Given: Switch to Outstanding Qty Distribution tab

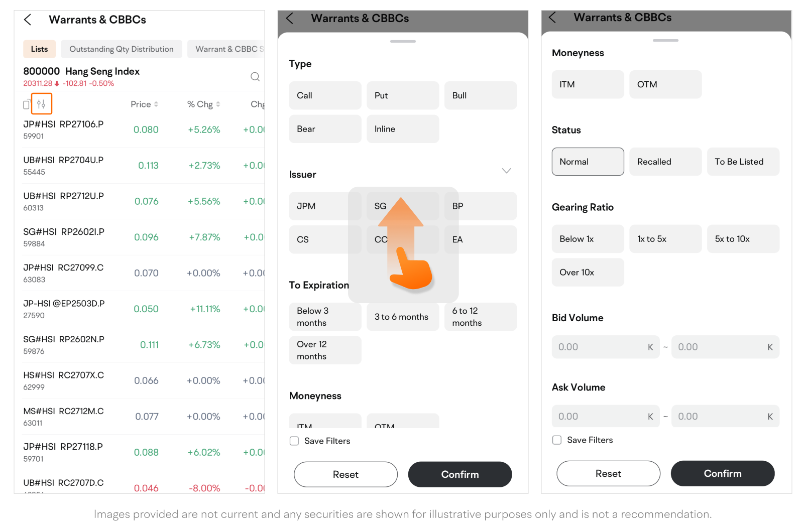Looking at the screenshot, I should coord(122,49).
